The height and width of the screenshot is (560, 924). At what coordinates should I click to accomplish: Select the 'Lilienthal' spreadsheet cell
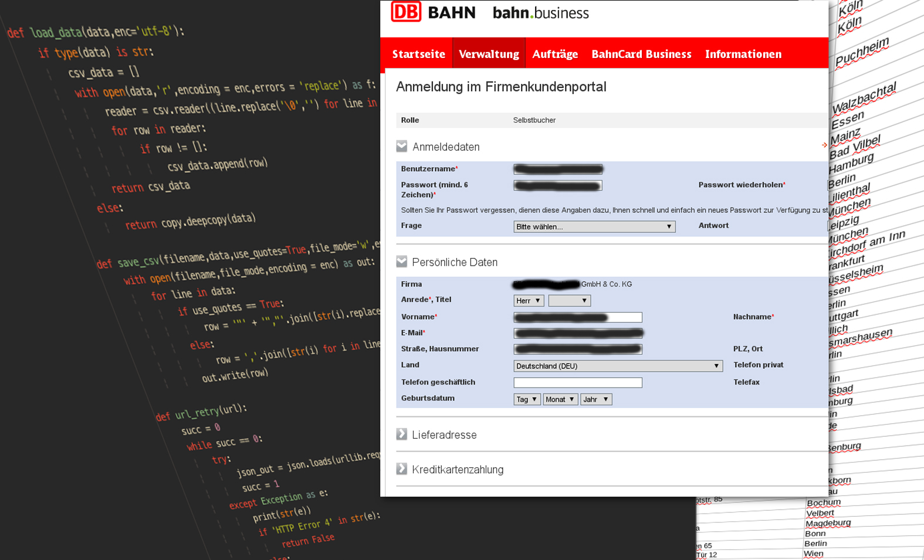[849, 192]
